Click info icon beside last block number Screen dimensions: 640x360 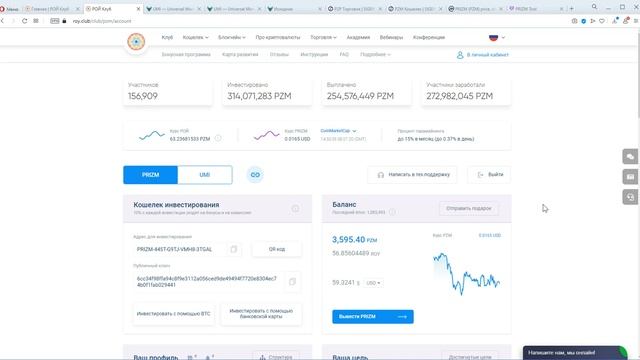tap(392, 212)
